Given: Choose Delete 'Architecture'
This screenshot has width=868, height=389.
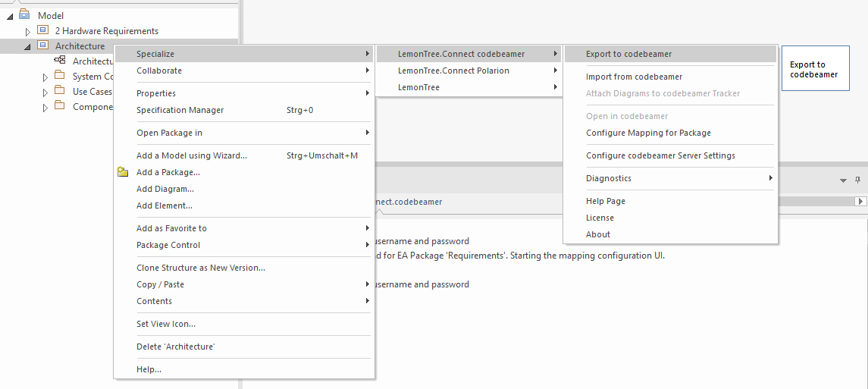Looking at the screenshot, I should tap(244, 347).
